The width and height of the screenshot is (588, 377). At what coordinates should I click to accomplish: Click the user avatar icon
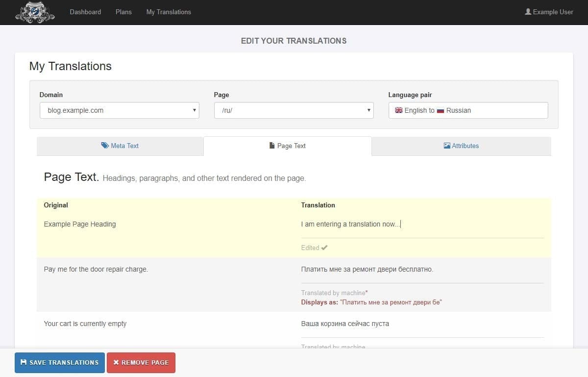tap(528, 12)
